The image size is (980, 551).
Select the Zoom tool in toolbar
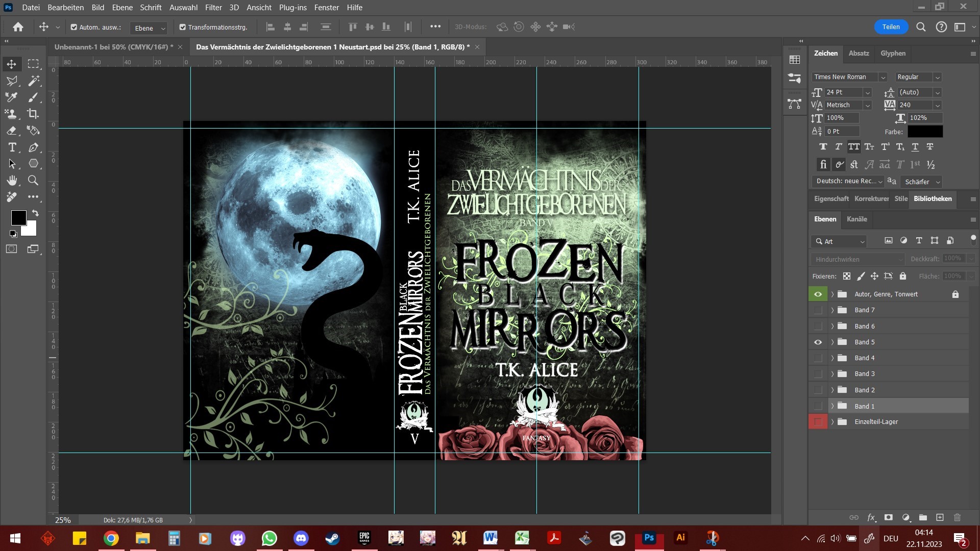(33, 180)
